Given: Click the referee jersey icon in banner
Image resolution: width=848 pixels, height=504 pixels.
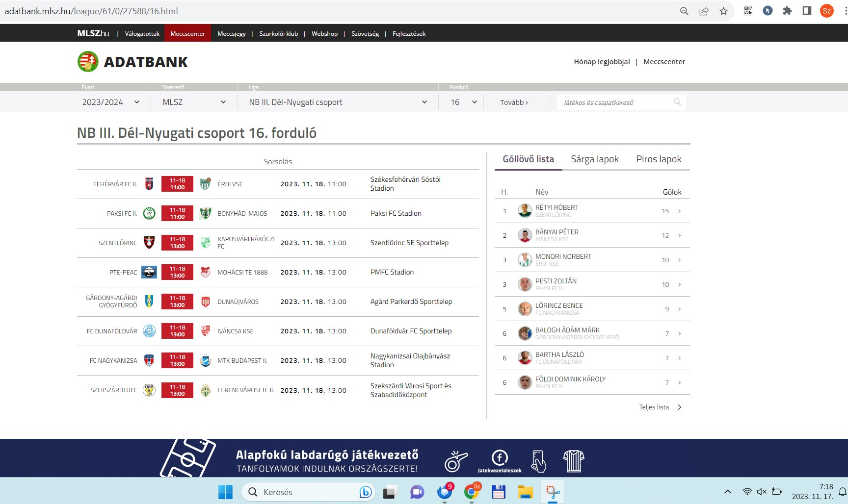Looking at the screenshot, I should coord(573,461).
